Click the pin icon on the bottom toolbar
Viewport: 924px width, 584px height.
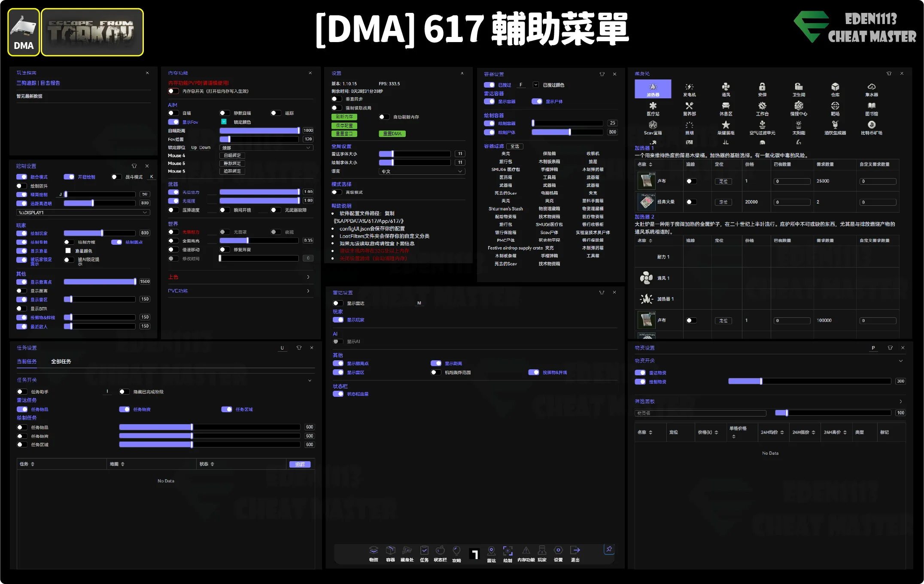pyautogui.click(x=608, y=549)
